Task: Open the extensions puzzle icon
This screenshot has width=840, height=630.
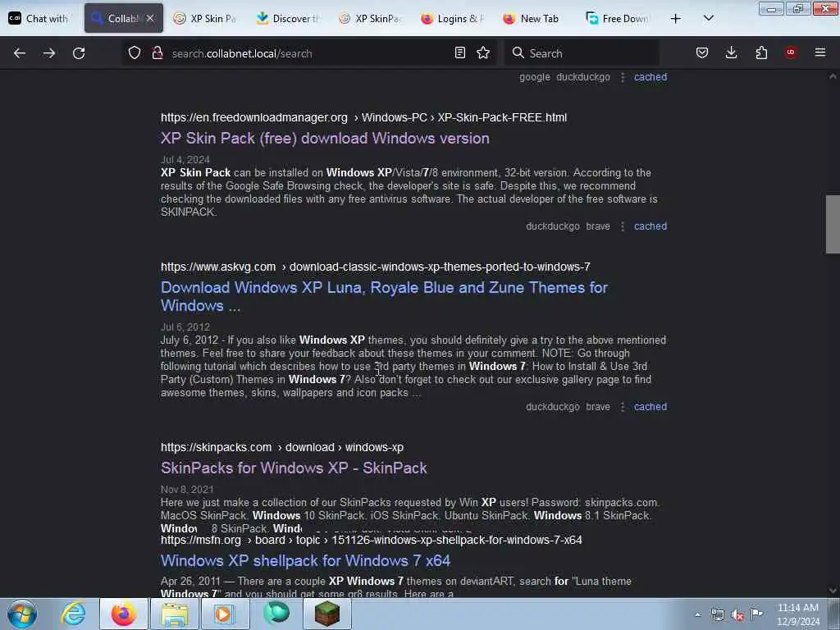Action: pos(761,52)
